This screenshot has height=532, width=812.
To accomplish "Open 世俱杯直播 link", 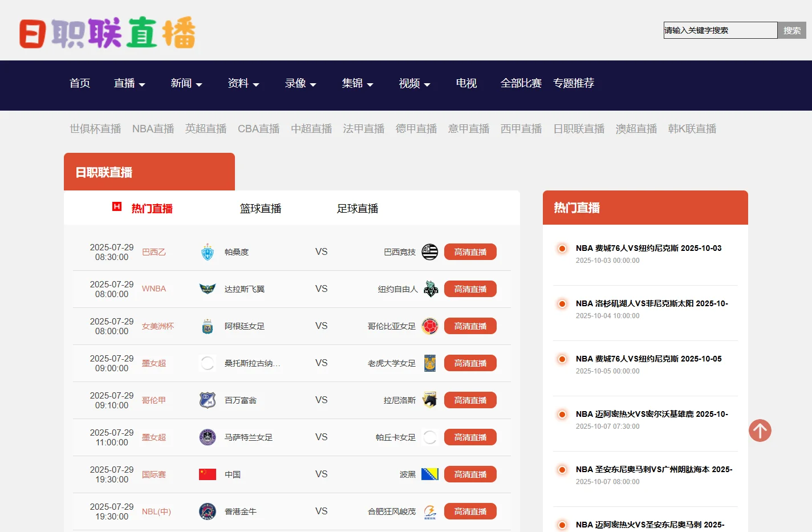I will 95,129.
